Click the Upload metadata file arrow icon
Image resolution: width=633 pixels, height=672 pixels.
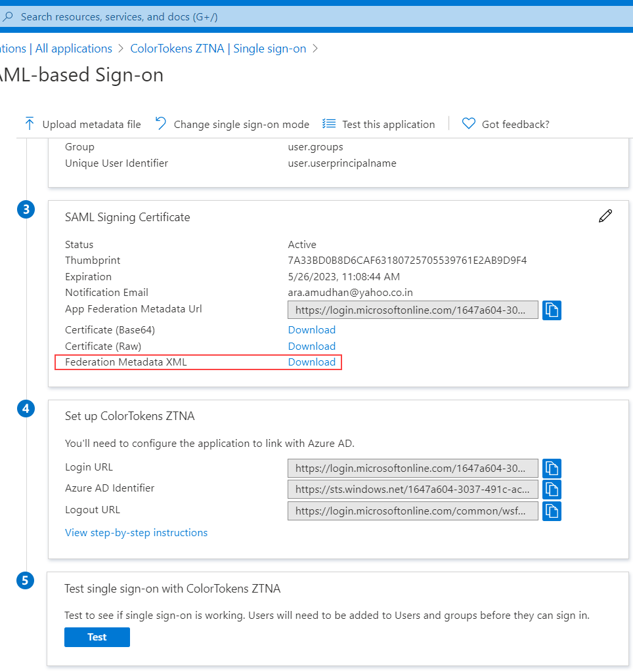tap(29, 124)
